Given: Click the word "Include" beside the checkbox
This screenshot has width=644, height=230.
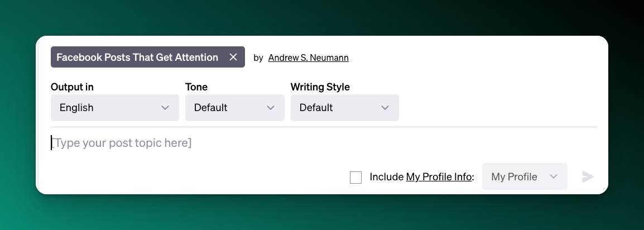Looking at the screenshot, I should 386,177.
